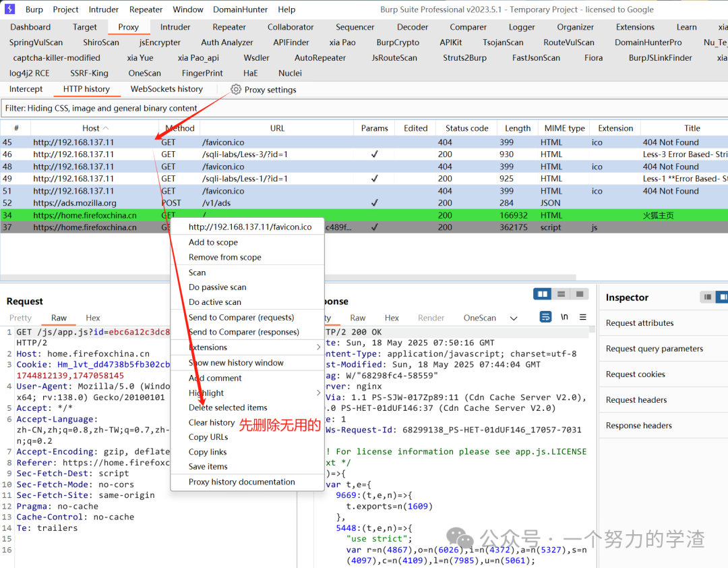The width and height of the screenshot is (728, 568).
Task: Open the DomainHunter menu
Action: (x=240, y=9)
